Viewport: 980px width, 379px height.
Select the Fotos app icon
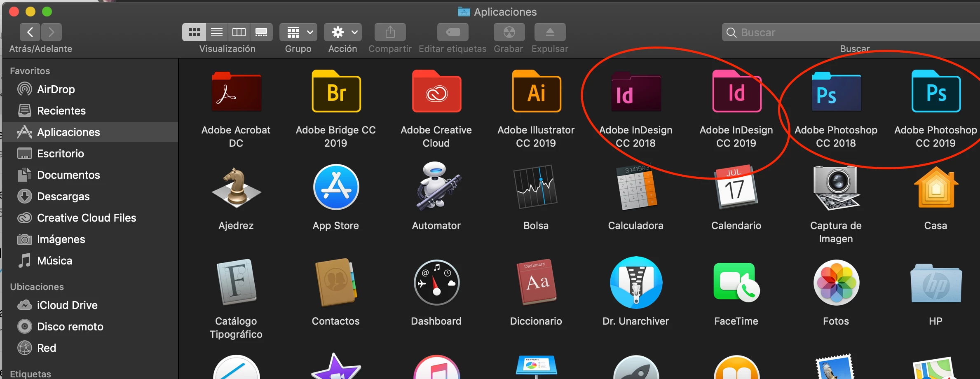[836, 283]
